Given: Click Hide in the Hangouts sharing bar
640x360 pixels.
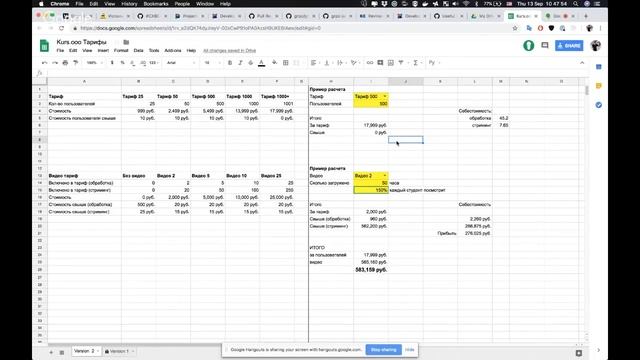Looking at the screenshot, I should [409, 350].
